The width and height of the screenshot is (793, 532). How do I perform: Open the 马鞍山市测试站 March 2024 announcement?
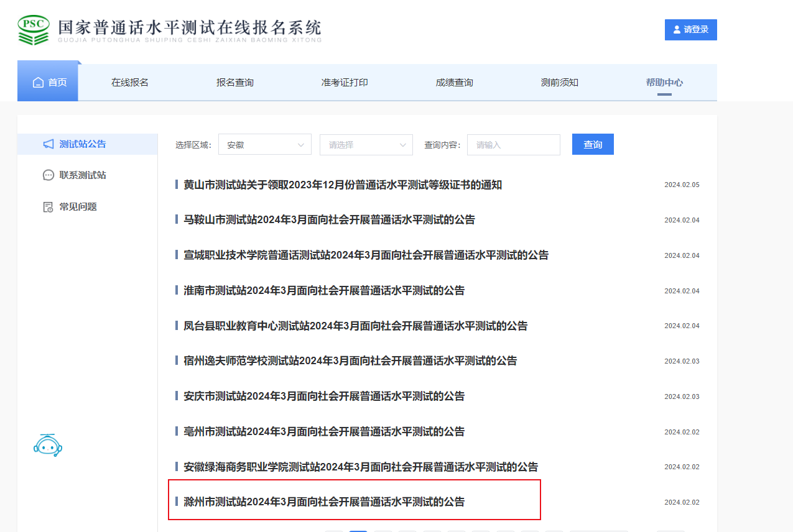coord(329,220)
